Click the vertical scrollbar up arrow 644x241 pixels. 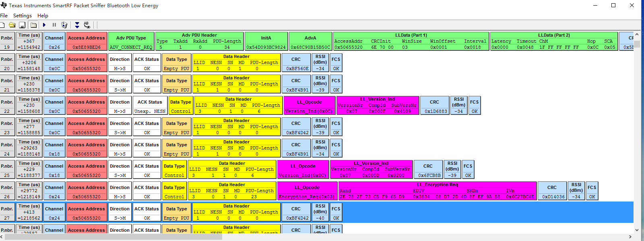coord(637,35)
